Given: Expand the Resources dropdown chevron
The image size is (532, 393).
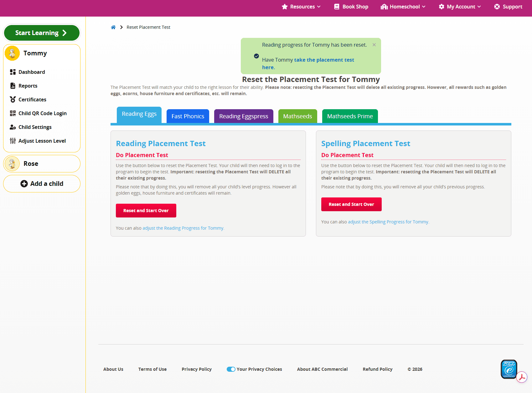Looking at the screenshot, I should 319,7.
